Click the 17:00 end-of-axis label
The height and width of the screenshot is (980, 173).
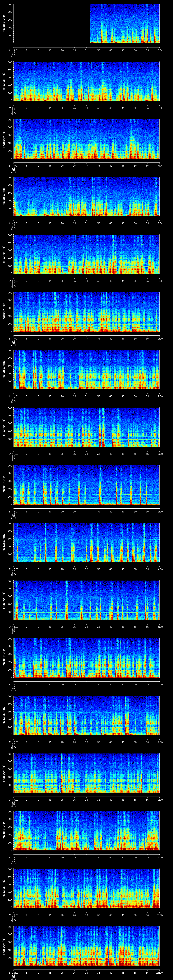click(160, 742)
